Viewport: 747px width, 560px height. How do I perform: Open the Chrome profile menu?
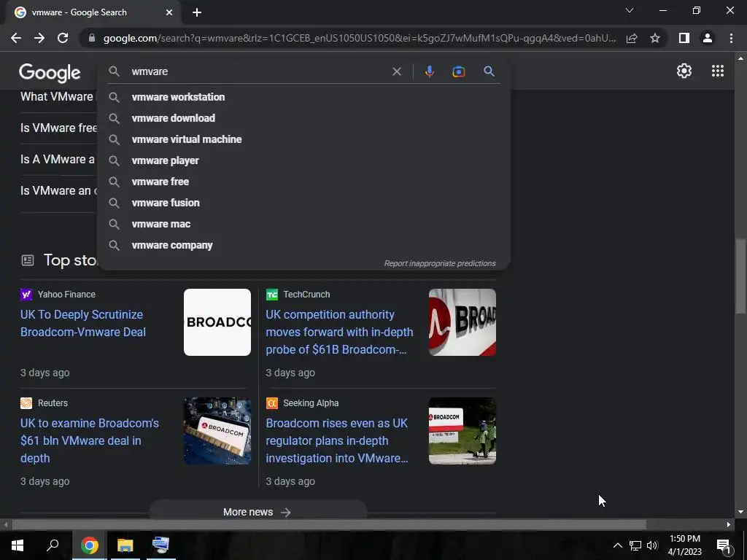pos(708,38)
